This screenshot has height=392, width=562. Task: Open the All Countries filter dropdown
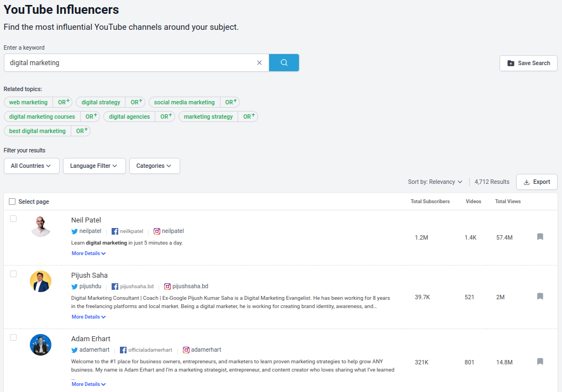(31, 166)
